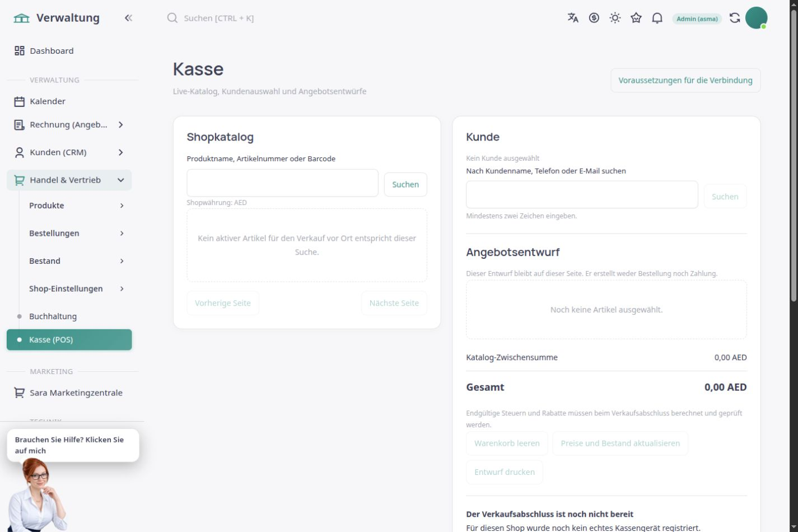Click Entwurf drucken button
This screenshot has width=798, height=532.
[x=505, y=472]
